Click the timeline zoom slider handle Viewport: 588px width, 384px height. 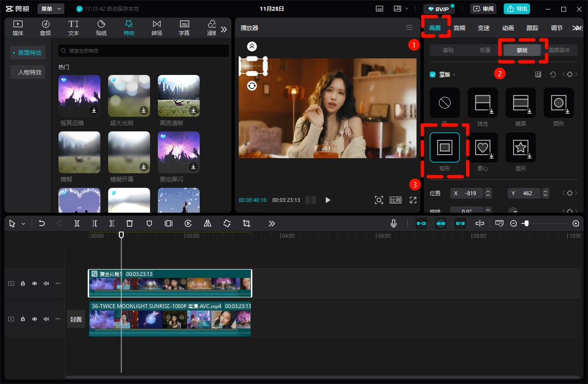(x=525, y=223)
